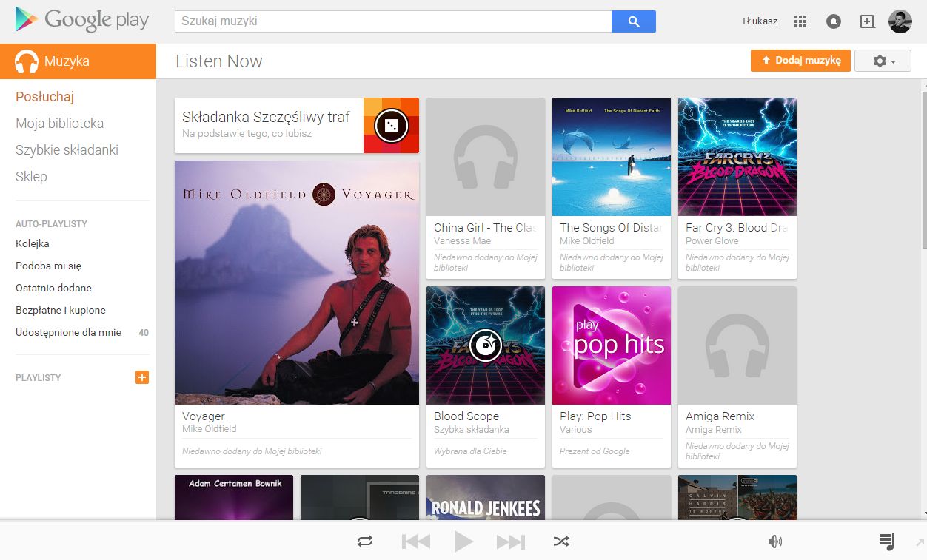Screen dimensions: 927x560
Task: Open the Play: Pop Hits cover
Action: (x=612, y=345)
